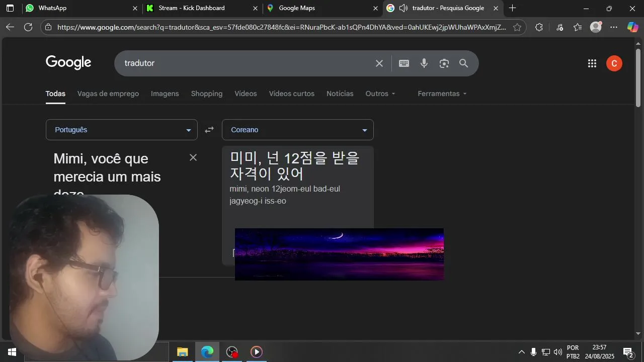Switch to the Google Maps tab
644x362 pixels.
coord(323,8)
